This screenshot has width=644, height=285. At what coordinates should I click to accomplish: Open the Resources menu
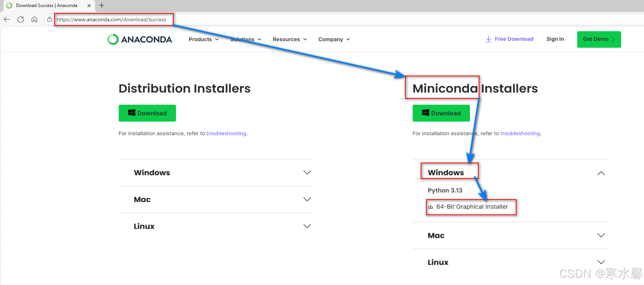[x=290, y=39]
